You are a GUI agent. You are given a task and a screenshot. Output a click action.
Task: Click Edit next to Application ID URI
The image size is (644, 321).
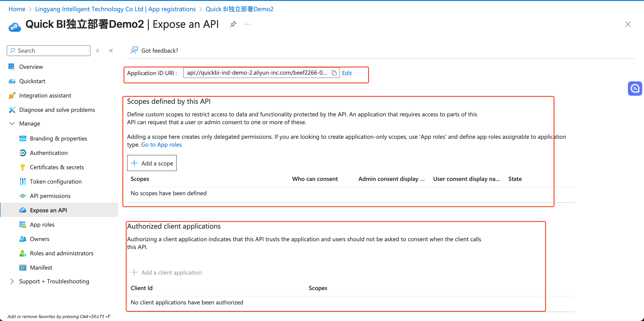347,73
